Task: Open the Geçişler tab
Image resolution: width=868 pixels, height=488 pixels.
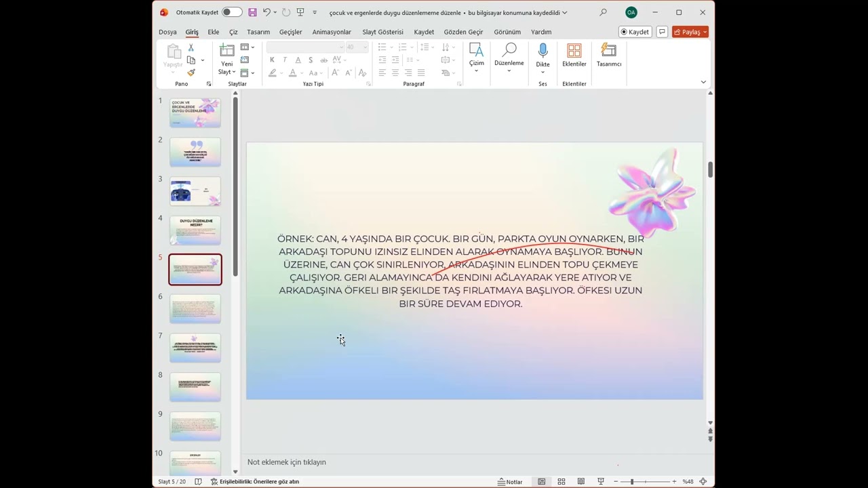Action: click(x=291, y=32)
